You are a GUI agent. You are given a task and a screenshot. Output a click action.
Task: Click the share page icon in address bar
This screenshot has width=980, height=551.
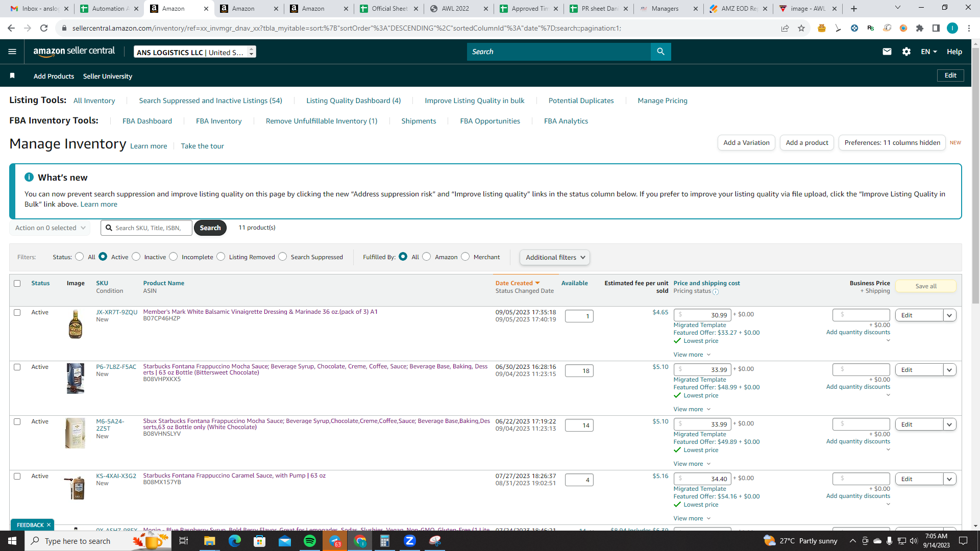(785, 28)
